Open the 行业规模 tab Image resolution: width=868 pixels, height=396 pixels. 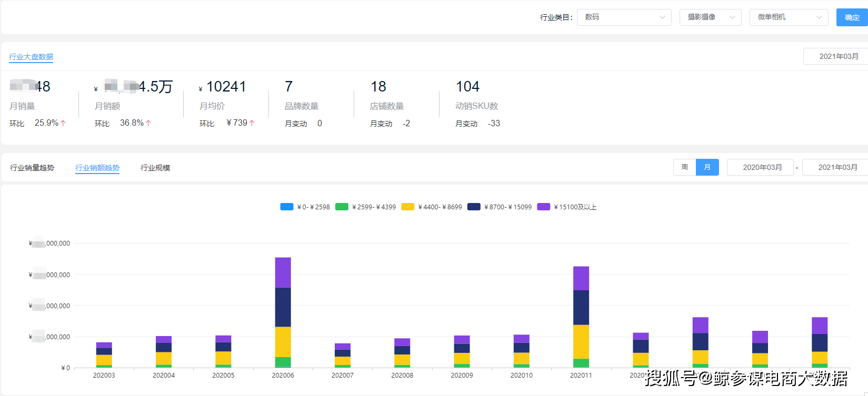[155, 168]
